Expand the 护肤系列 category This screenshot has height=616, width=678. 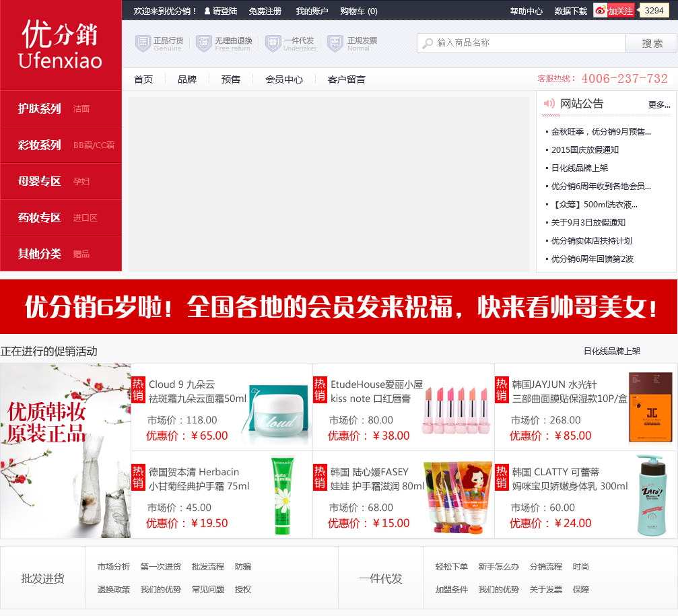[39, 108]
